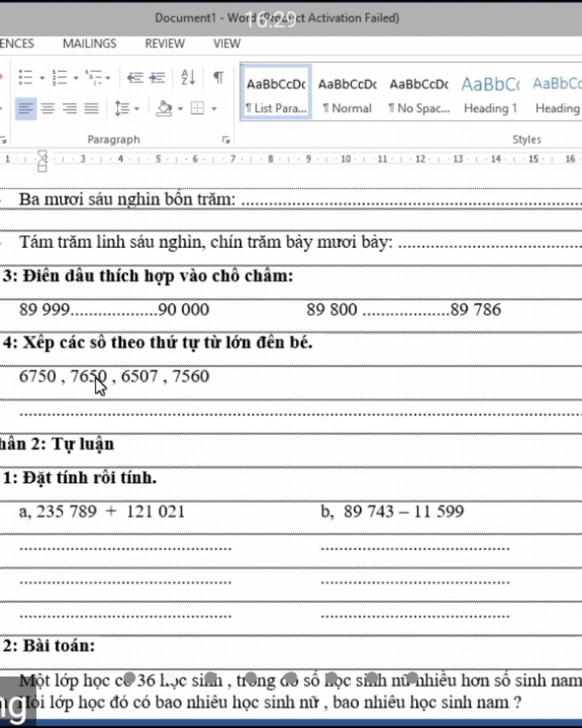The image size is (582, 728).
Task: Sort text with A-Z sort icon
Action: (188, 77)
